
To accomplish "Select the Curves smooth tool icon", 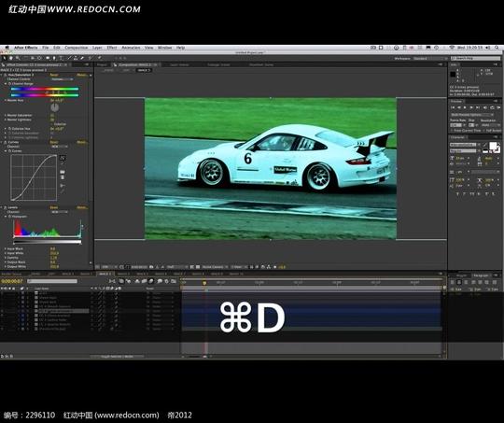I will click(x=63, y=185).
